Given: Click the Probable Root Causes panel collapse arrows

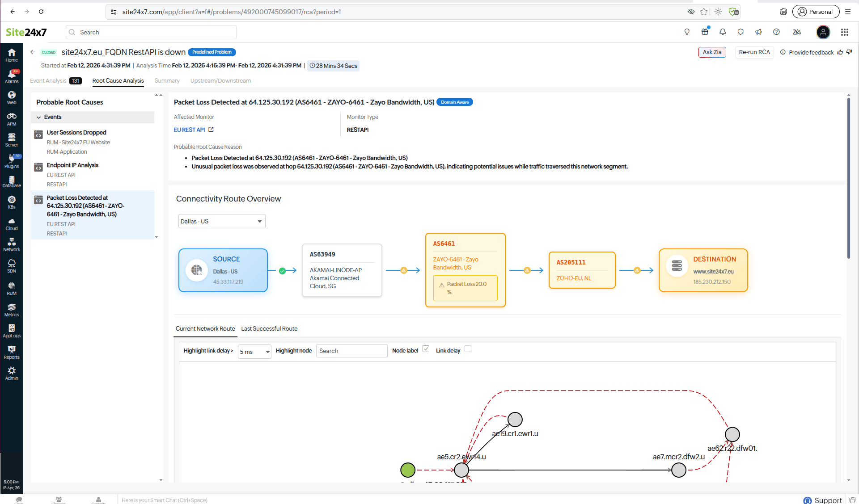Looking at the screenshot, I should pos(159,95).
